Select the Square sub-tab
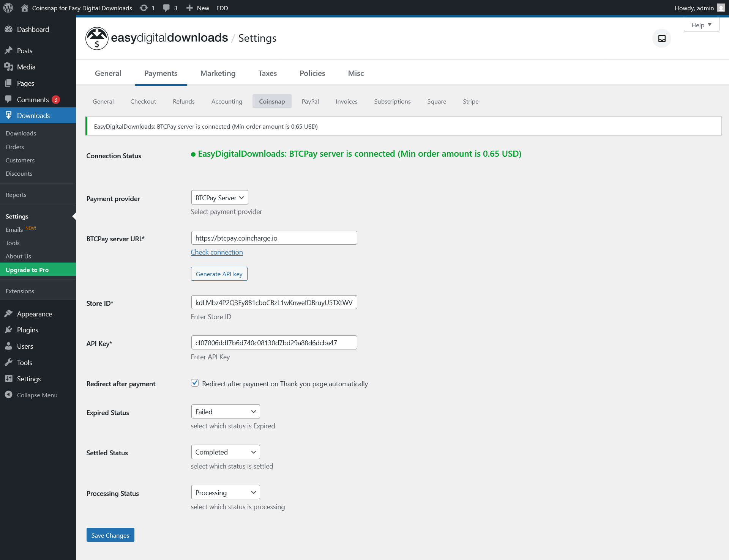This screenshot has width=729, height=560. point(437,101)
